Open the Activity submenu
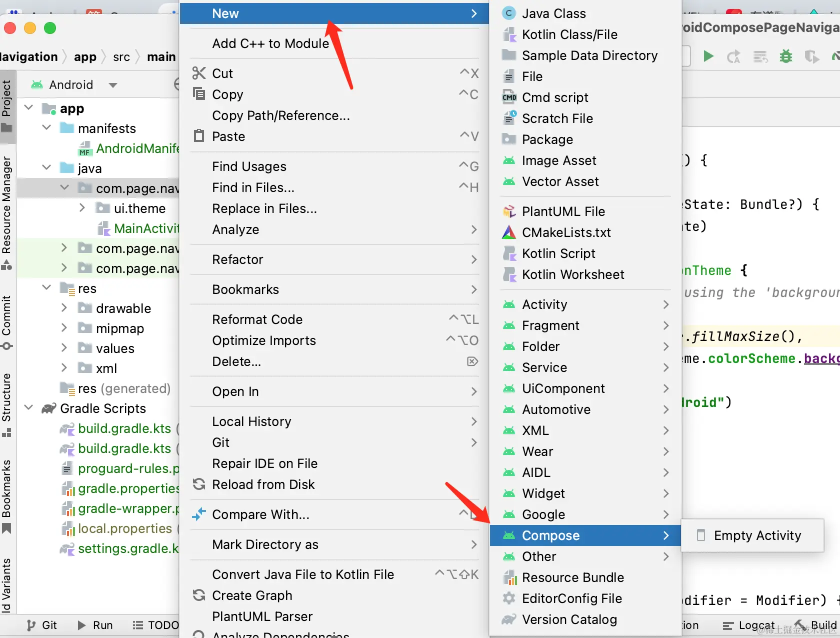This screenshot has height=638, width=840. 585,304
